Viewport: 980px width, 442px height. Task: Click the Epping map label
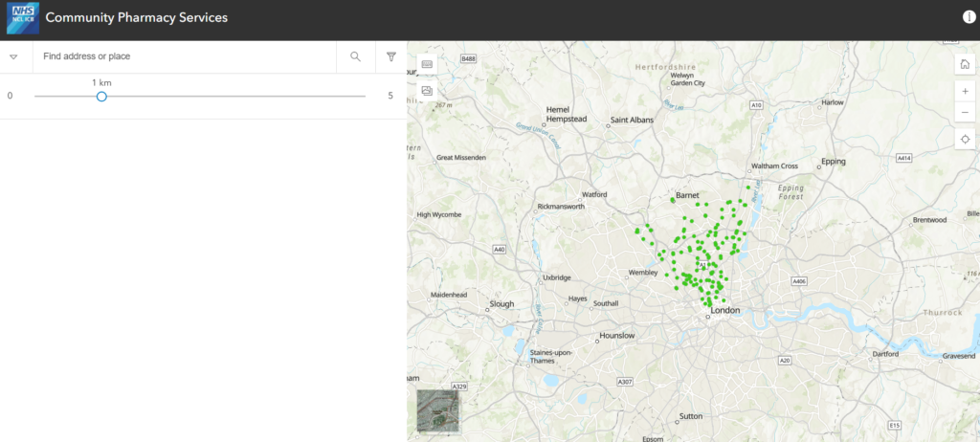click(x=834, y=162)
